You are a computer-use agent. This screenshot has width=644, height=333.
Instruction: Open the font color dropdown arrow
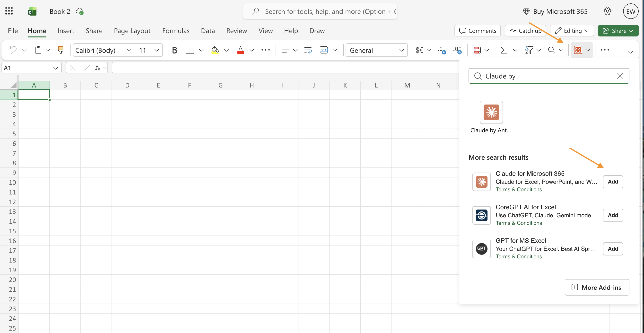tap(252, 50)
